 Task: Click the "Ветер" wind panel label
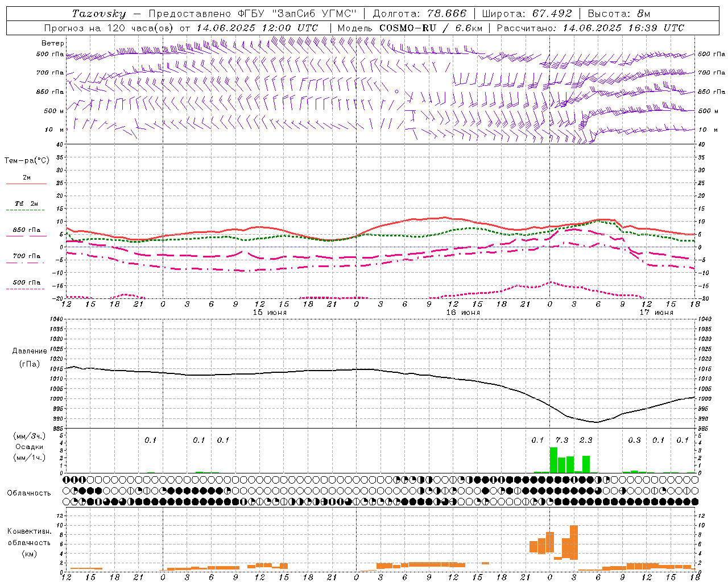pos(53,43)
